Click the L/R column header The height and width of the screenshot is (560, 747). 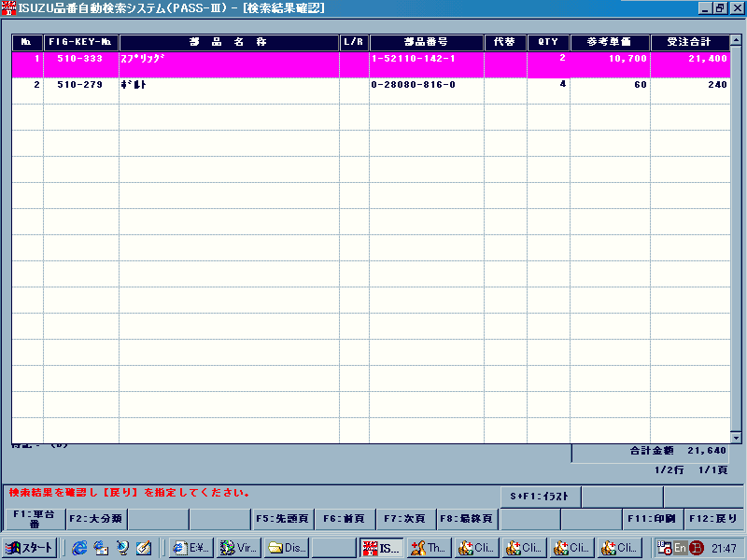(x=354, y=42)
